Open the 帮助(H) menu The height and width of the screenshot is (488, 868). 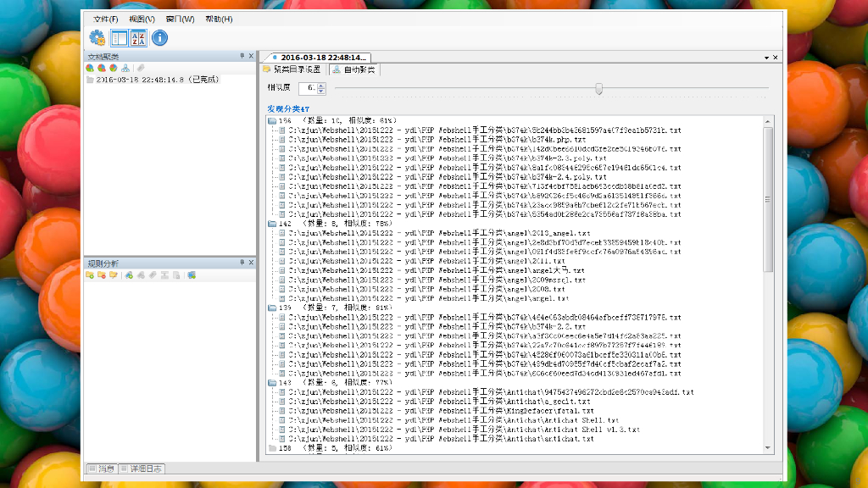pyautogui.click(x=219, y=19)
